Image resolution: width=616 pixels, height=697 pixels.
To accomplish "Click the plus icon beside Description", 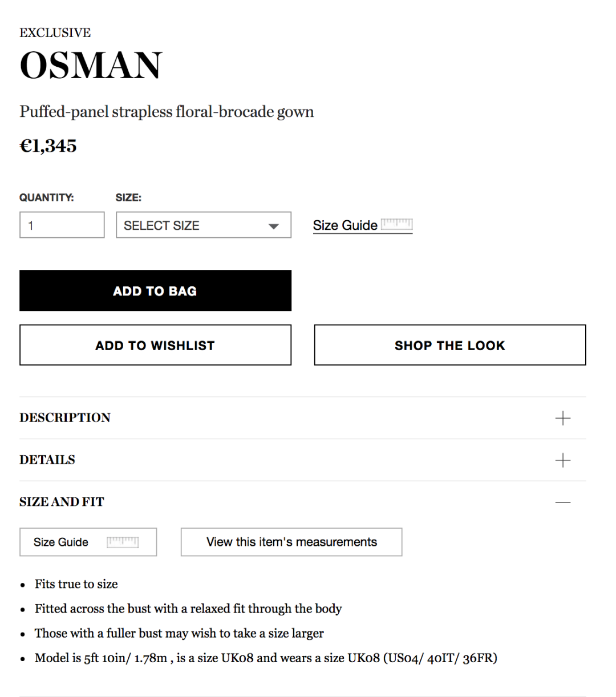I will [562, 418].
